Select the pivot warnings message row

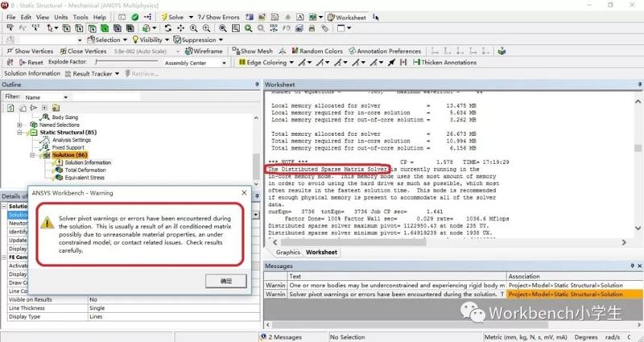point(453,294)
